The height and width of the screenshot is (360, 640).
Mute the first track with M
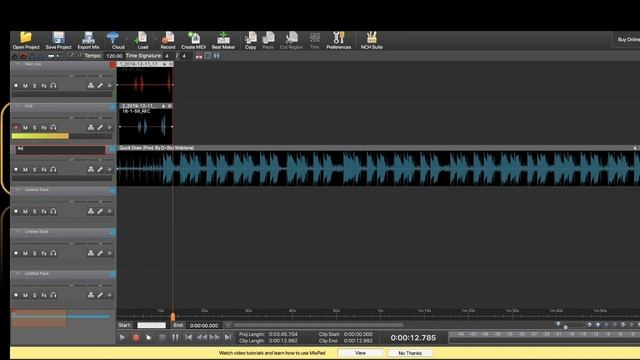(25, 86)
